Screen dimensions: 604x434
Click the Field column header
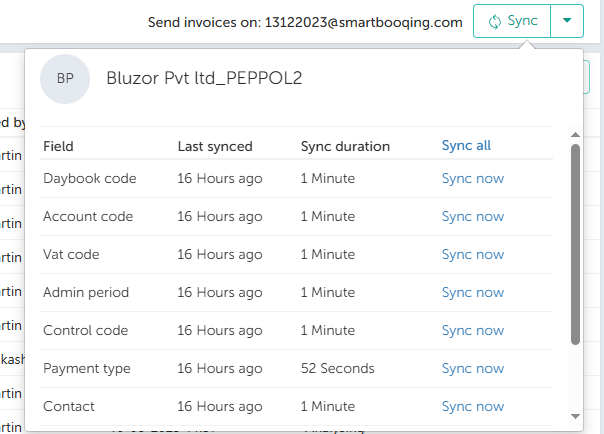click(58, 147)
